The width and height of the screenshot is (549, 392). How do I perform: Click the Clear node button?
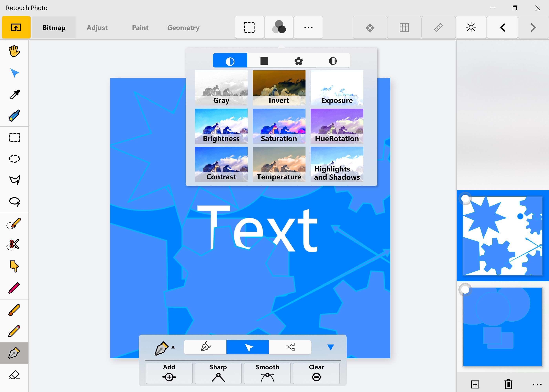click(x=316, y=373)
